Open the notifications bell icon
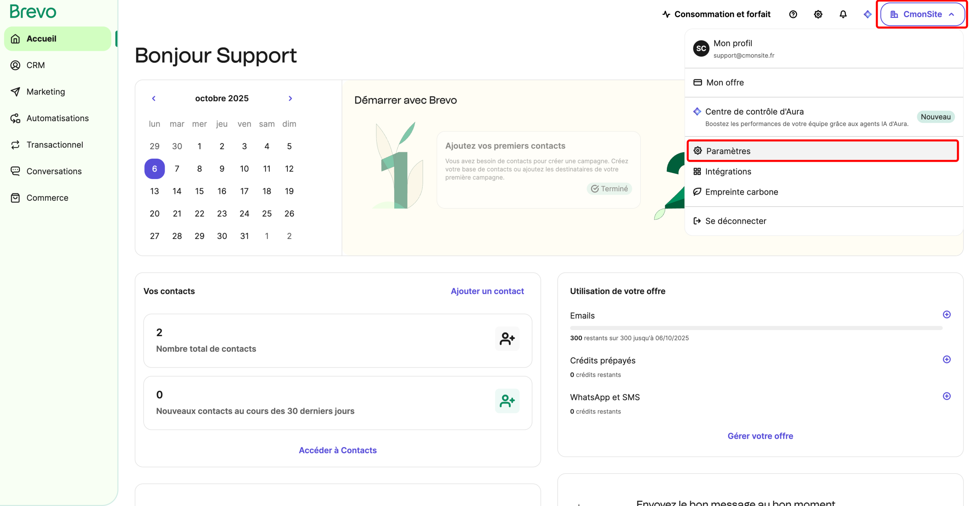 coord(843,15)
